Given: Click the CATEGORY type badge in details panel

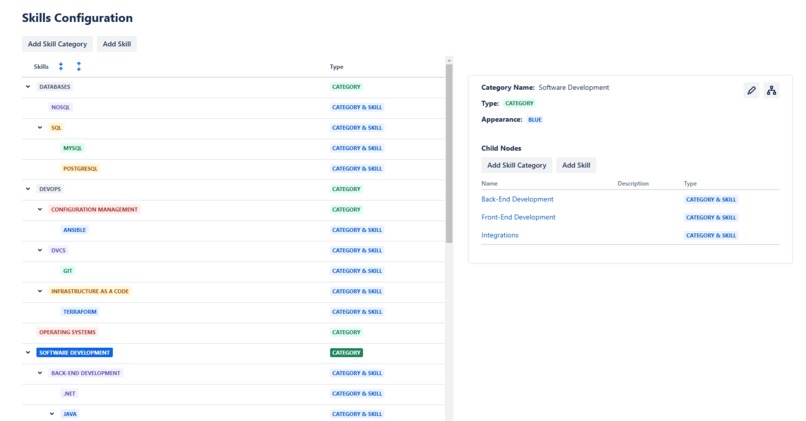Looking at the screenshot, I should [519, 103].
